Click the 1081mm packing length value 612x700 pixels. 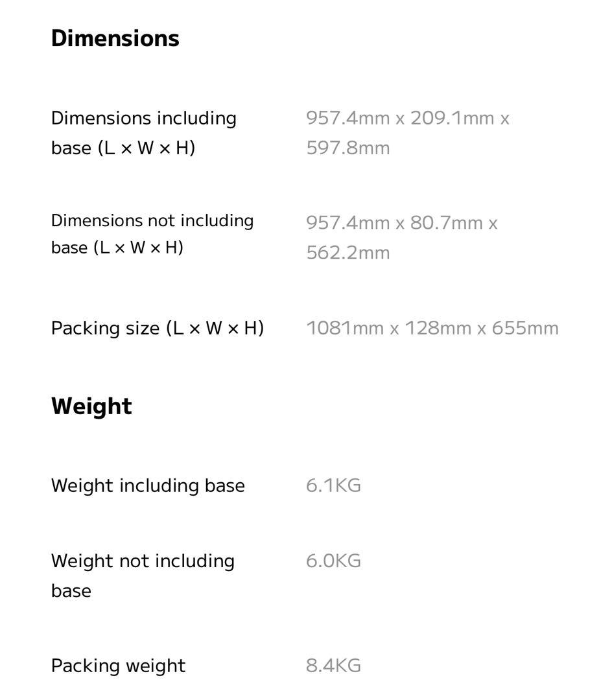344,328
